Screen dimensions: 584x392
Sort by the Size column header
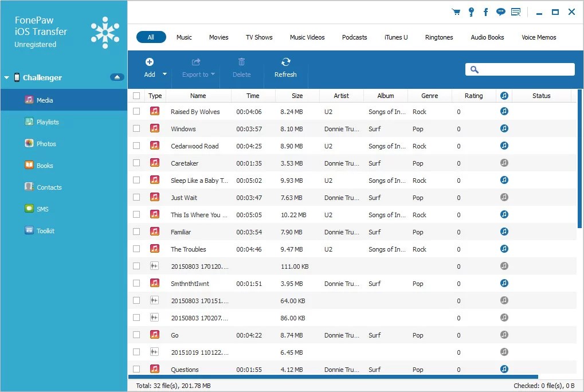297,96
